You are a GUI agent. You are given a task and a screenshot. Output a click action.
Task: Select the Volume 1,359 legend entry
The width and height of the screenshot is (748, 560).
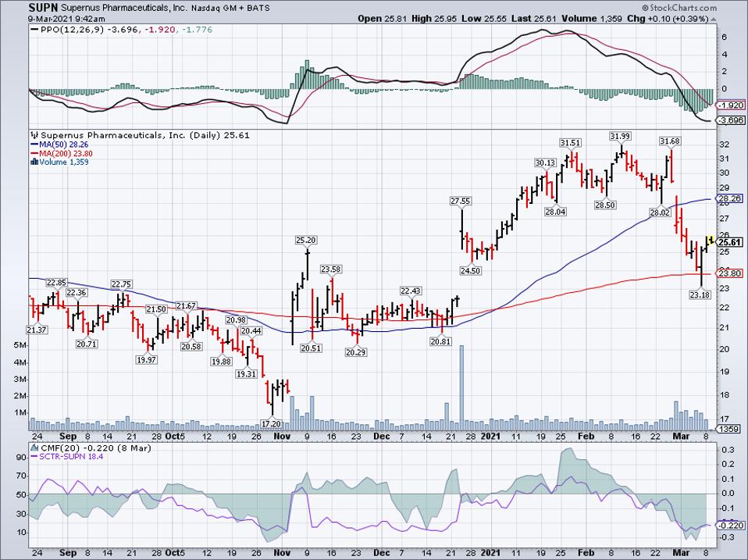point(64,162)
